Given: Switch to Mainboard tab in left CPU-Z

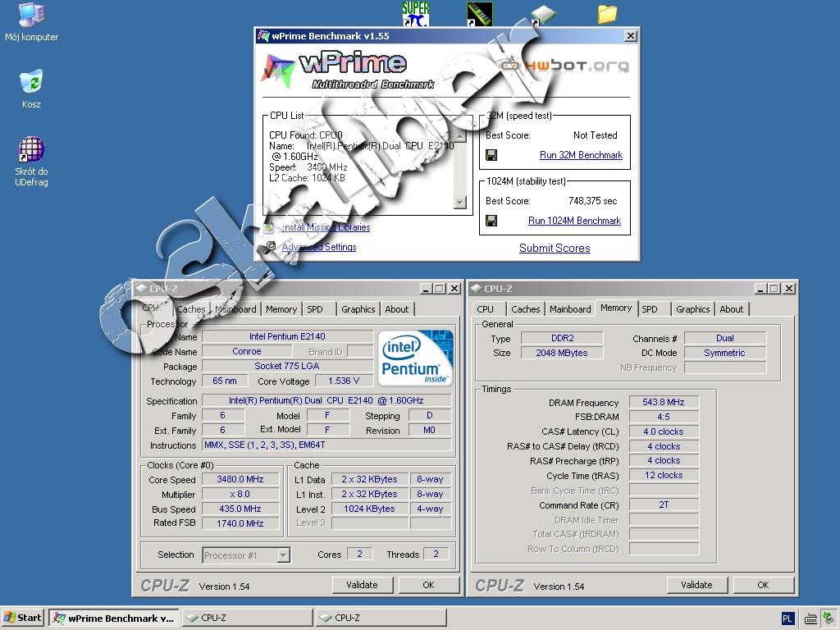Looking at the screenshot, I should [x=235, y=309].
